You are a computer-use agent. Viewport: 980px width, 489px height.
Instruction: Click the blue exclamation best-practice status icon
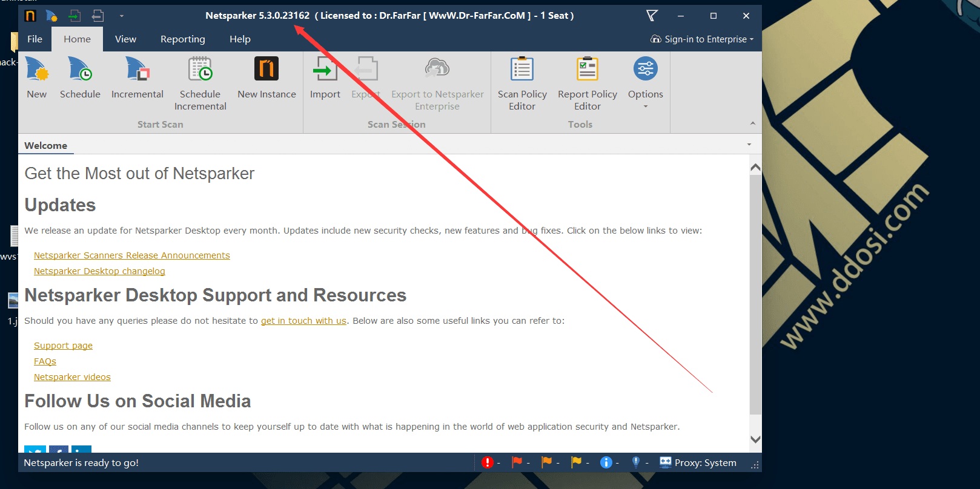636,462
